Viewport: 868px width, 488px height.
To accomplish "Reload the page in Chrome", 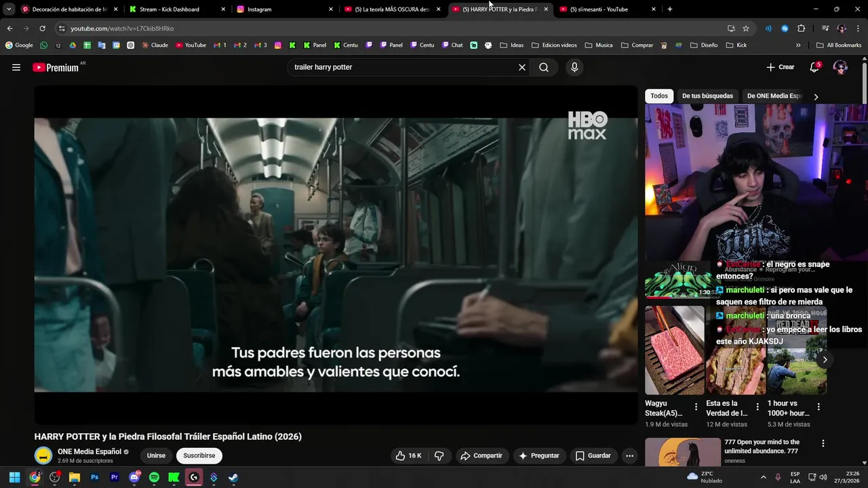I will pyautogui.click(x=42, y=28).
